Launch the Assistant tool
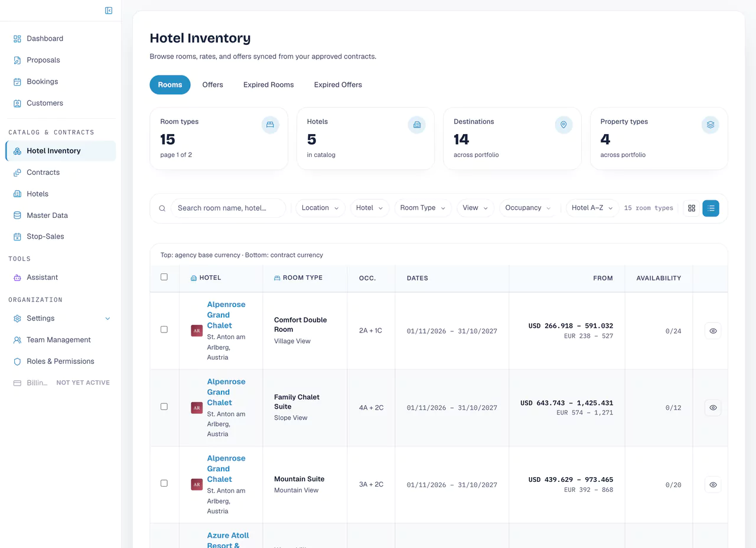 tap(60, 277)
